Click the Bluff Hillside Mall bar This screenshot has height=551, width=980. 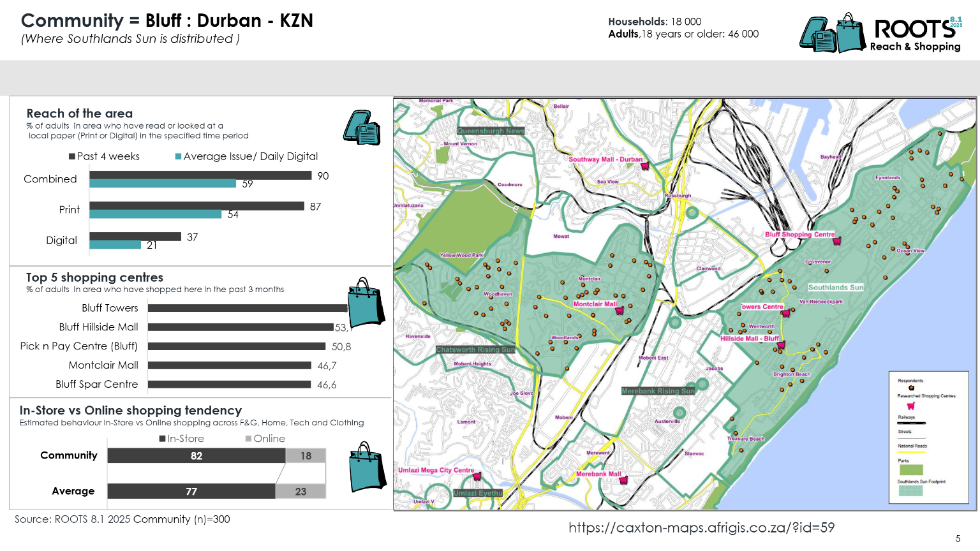click(x=241, y=327)
